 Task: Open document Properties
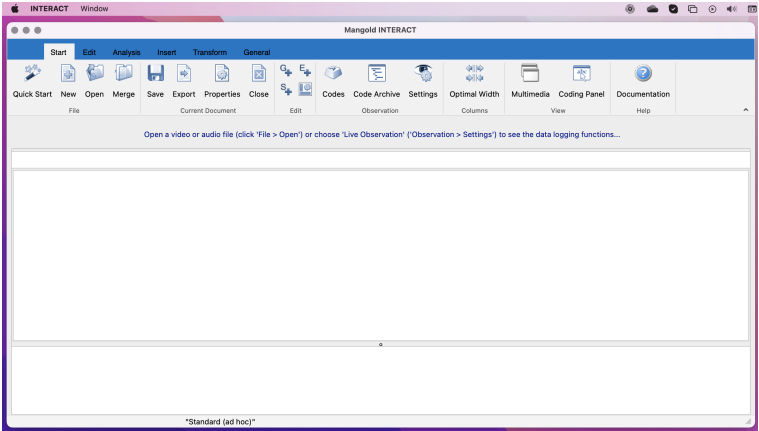click(222, 81)
